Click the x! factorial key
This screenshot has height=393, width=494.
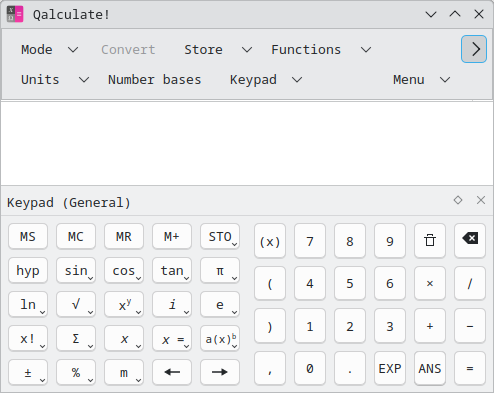(x=28, y=338)
